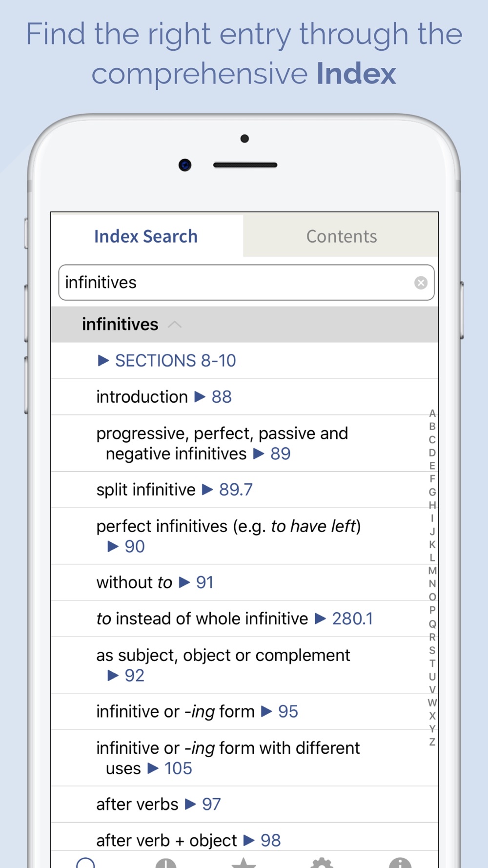This screenshot has width=488, height=868.
Task: Select the Index Search tab
Action: pyautogui.click(x=146, y=236)
